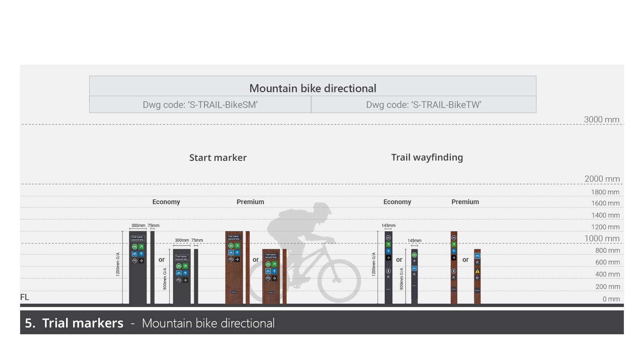The width and height of the screenshot is (644, 362).
Task: Select the 'S-TRAIL-BikeSM' drawing code cell
Action: coord(200,105)
